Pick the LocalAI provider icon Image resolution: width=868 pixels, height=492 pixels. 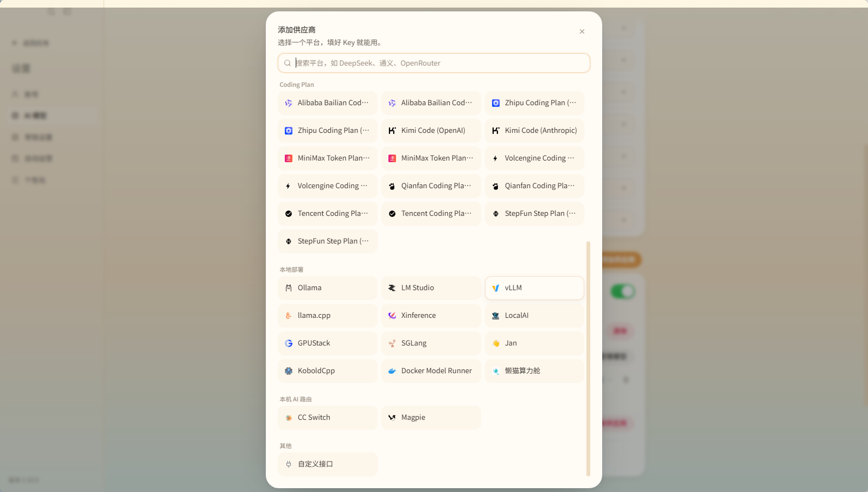point(496,316)
